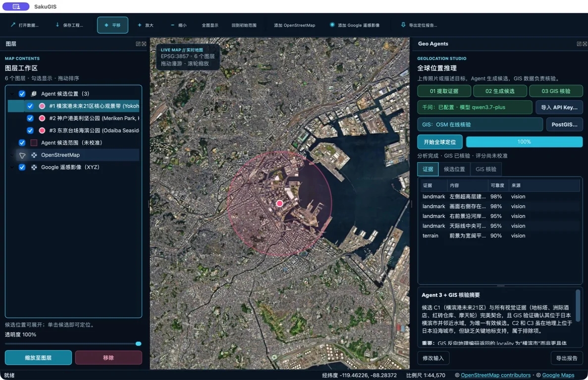Click the pink dot symbol of candidate #1
Viewport: 588px width, 380px height.
tap(42, 106)
